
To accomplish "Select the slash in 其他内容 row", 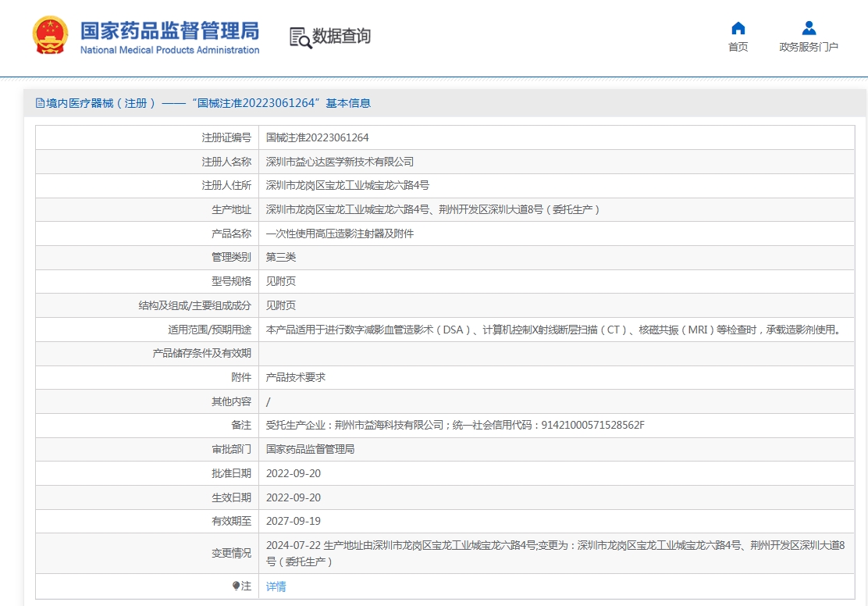I will (x=268, y=401).
